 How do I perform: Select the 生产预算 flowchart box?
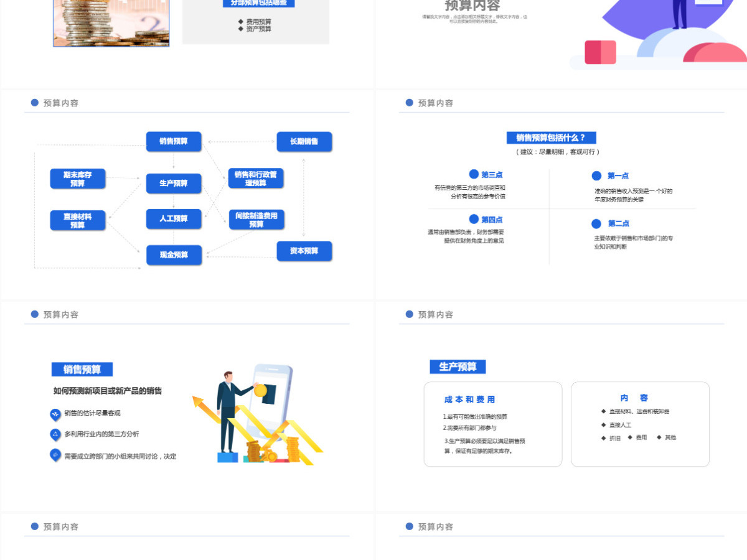[x=174, y=183]
